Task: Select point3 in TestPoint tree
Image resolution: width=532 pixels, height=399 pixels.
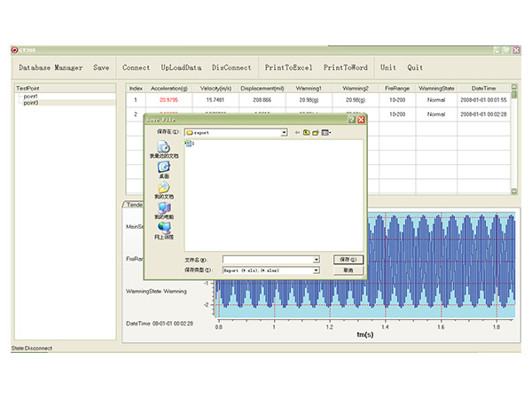Action: click(x=31, y=103)
